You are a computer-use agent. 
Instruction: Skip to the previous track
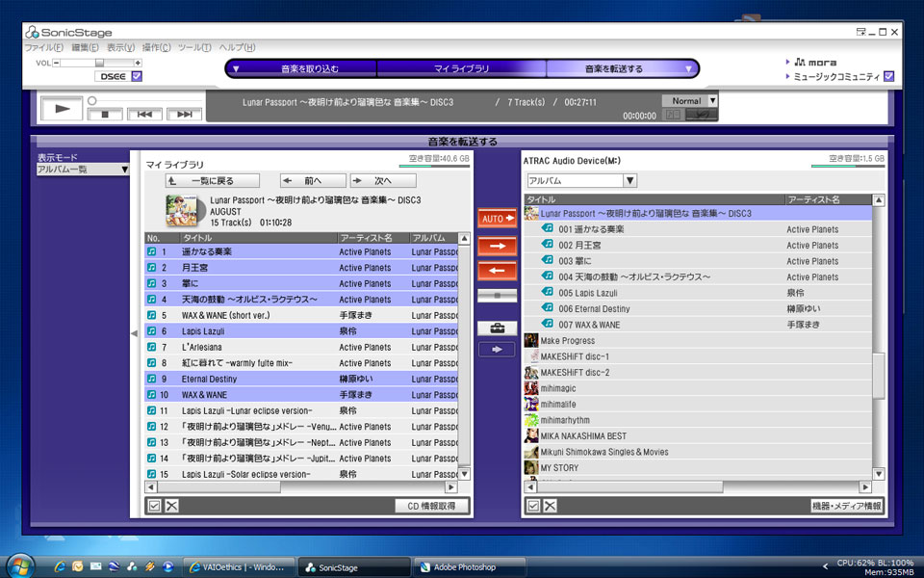144,115
